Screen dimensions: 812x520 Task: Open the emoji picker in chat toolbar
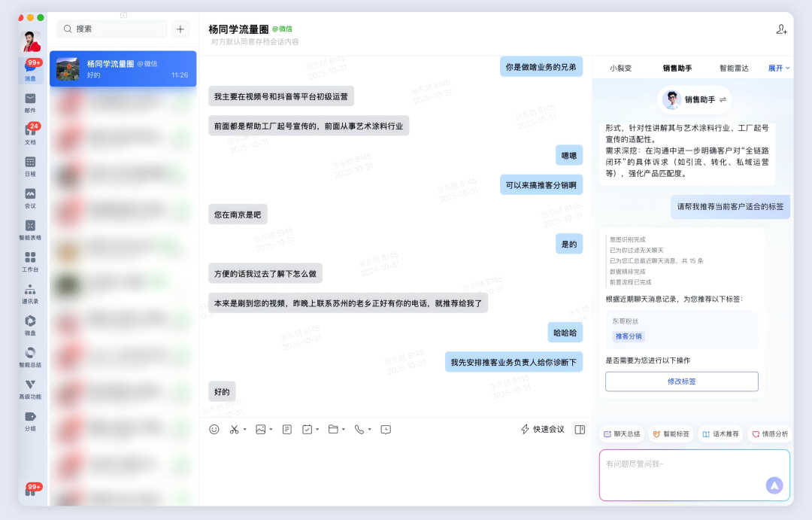214,429
